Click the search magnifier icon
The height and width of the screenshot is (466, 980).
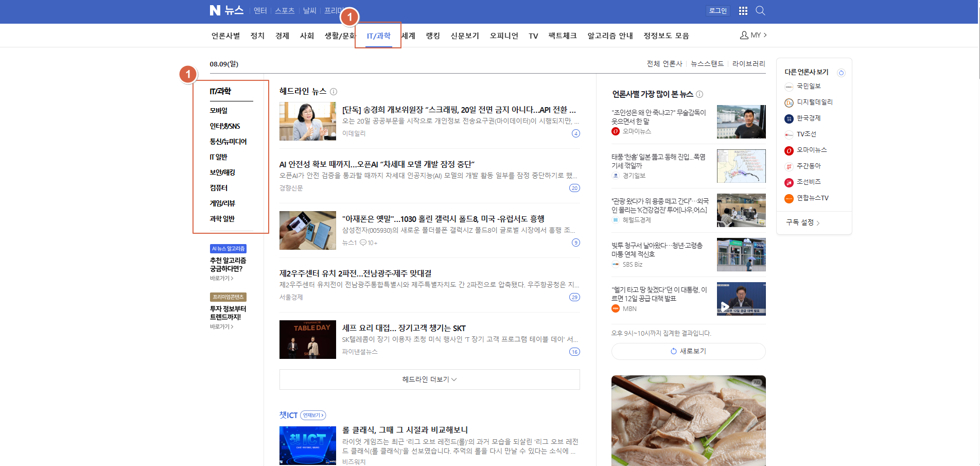pyautogui.click(x=760, y=11)
